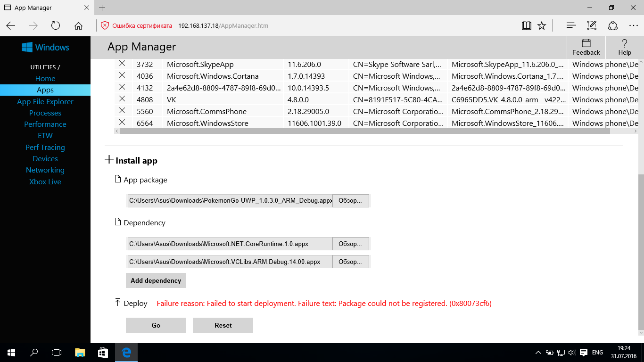Browse for the CoreRuntime dependency file
Screen dimensions: 644x362
point(351,244)
